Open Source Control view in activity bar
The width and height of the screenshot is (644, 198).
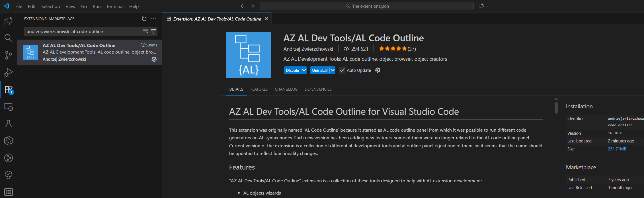9,55
